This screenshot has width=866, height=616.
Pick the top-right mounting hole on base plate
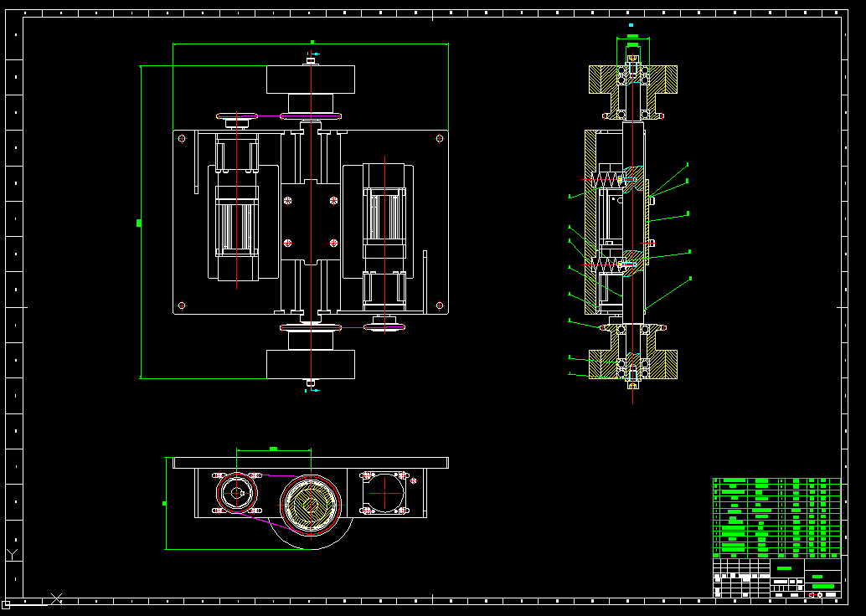click(440, 139)
